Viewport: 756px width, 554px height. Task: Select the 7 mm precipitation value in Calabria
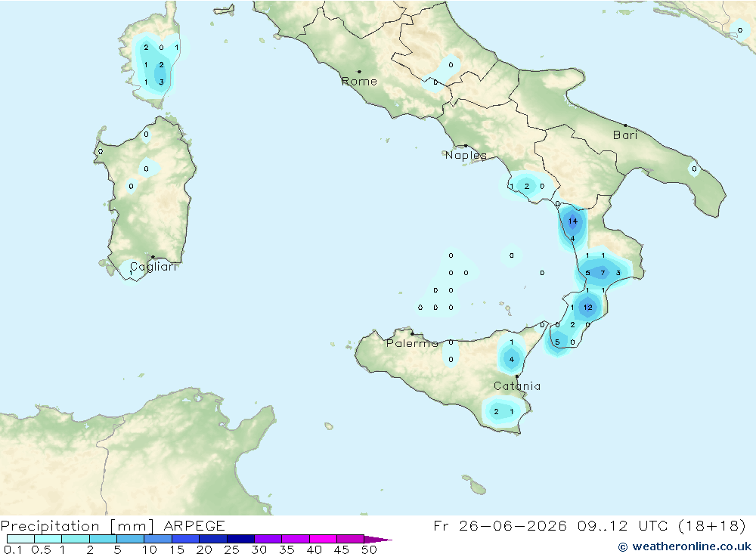coord(603,273)
